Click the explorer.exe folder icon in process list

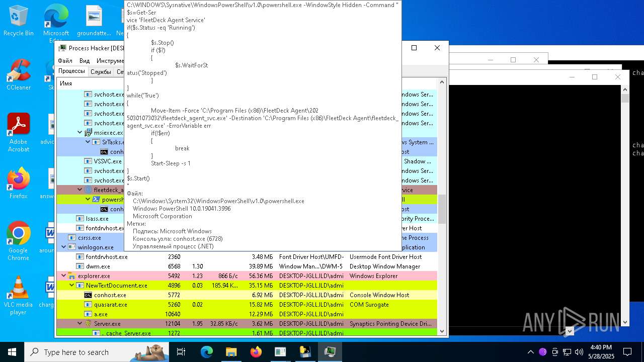pos(72,276)
